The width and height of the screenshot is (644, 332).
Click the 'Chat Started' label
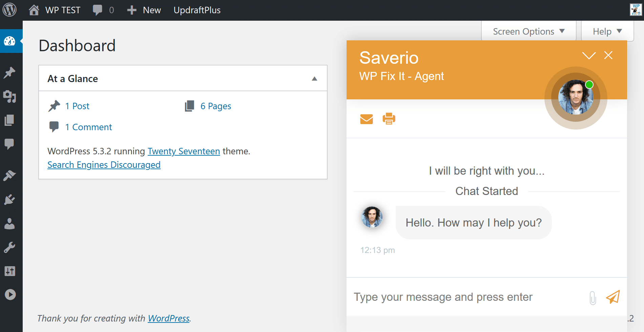pyautogui.click(x=487, y=191)
